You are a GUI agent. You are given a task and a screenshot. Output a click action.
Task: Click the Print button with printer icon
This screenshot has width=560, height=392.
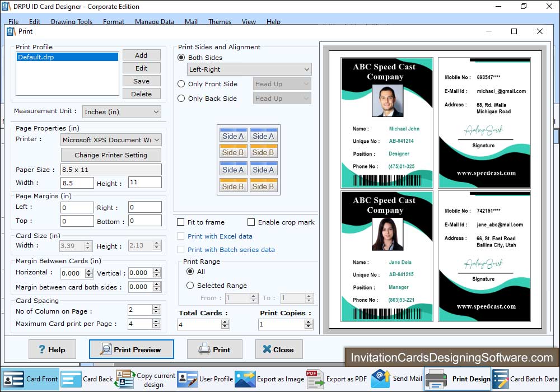coord(214,349)
